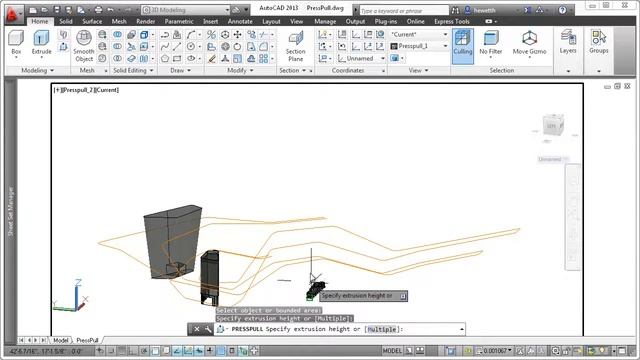Screen dimensions: 640x360
Task: Expand the Modify panel
Action: (x=240, y=71)
